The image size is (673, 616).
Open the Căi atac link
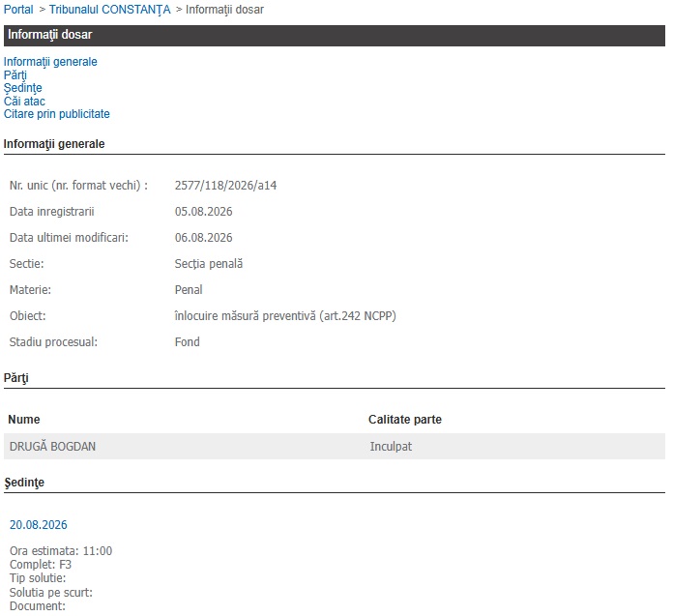(x=24, y=102)
